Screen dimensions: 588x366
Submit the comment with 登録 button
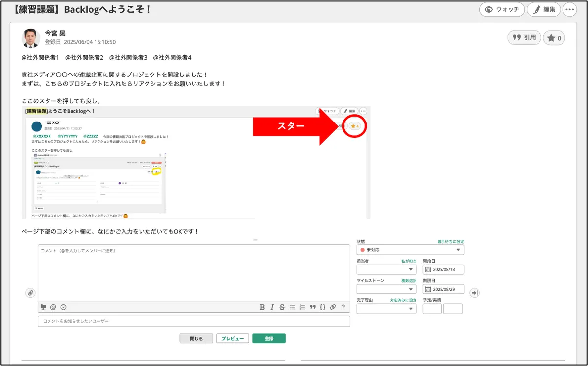pyautogui.click(x=269, y=339)
